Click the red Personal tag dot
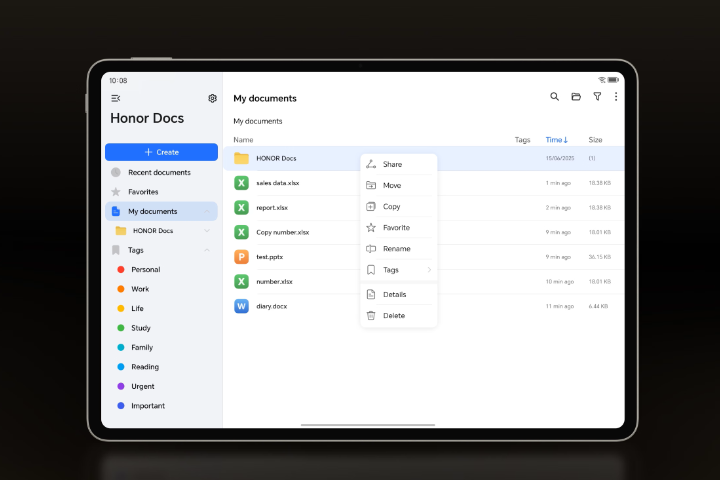This screenshot has height=480, width=720. click(x=121, y=270)
